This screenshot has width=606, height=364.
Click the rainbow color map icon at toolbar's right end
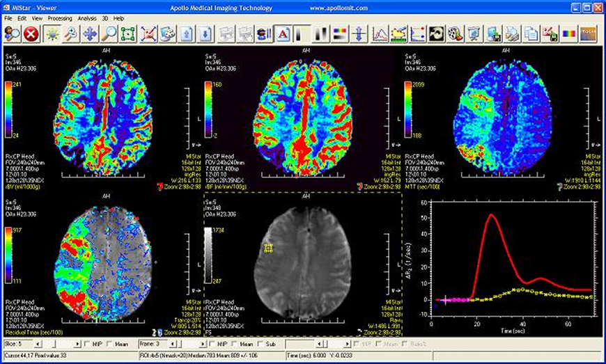pyautogui.click(x=569, y=33)
